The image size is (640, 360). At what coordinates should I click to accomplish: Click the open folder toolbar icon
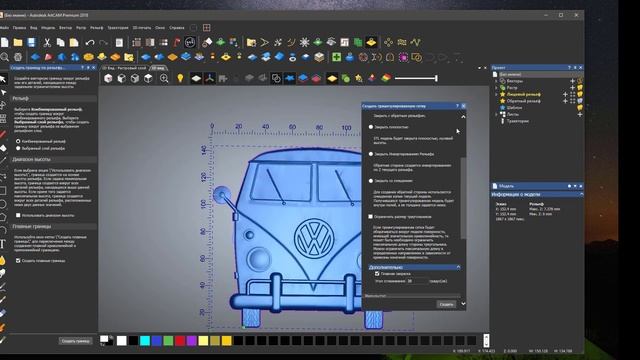18,42
